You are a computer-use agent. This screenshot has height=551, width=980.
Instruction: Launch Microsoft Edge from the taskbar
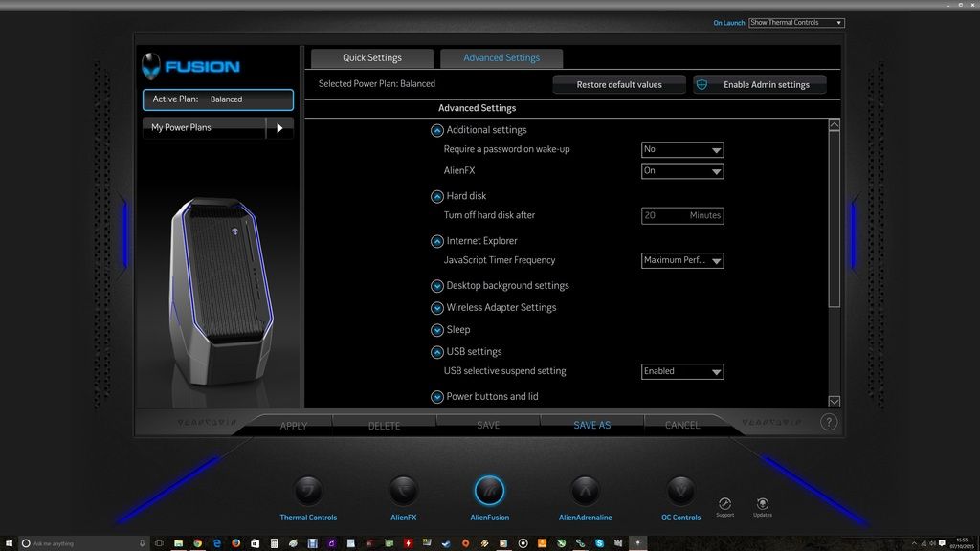coord(217,543)
